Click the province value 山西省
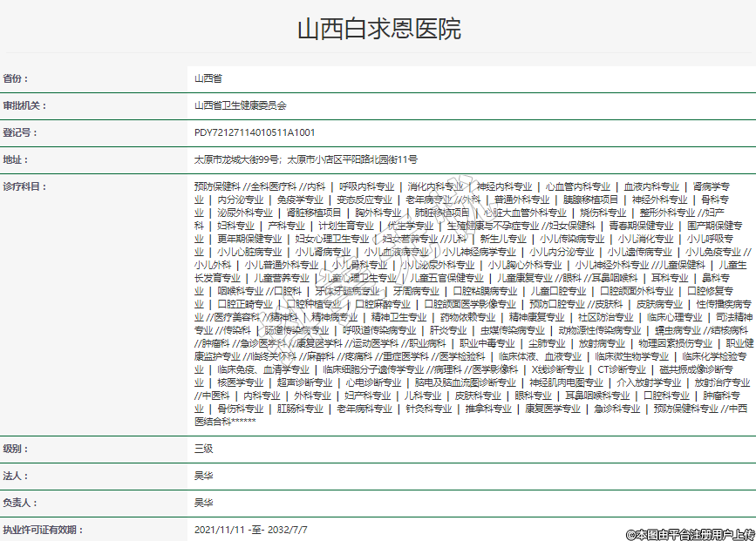Image resolution: width=756 pixels, height=541 pixels. [x=208, y=78]
